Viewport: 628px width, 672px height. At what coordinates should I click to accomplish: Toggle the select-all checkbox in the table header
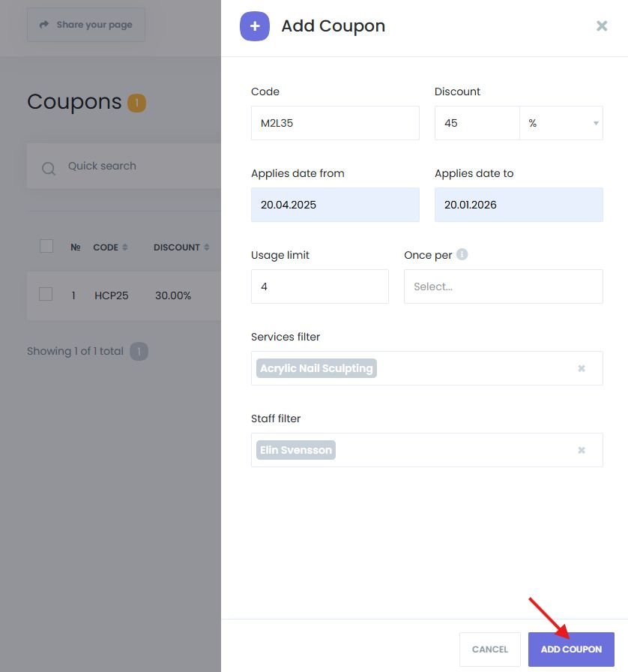point(46,245)
